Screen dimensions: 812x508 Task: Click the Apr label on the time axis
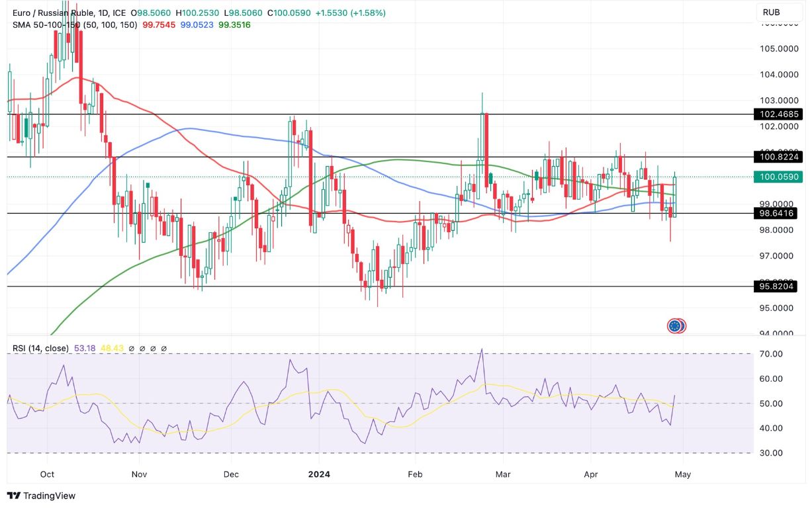pos(592,474)
